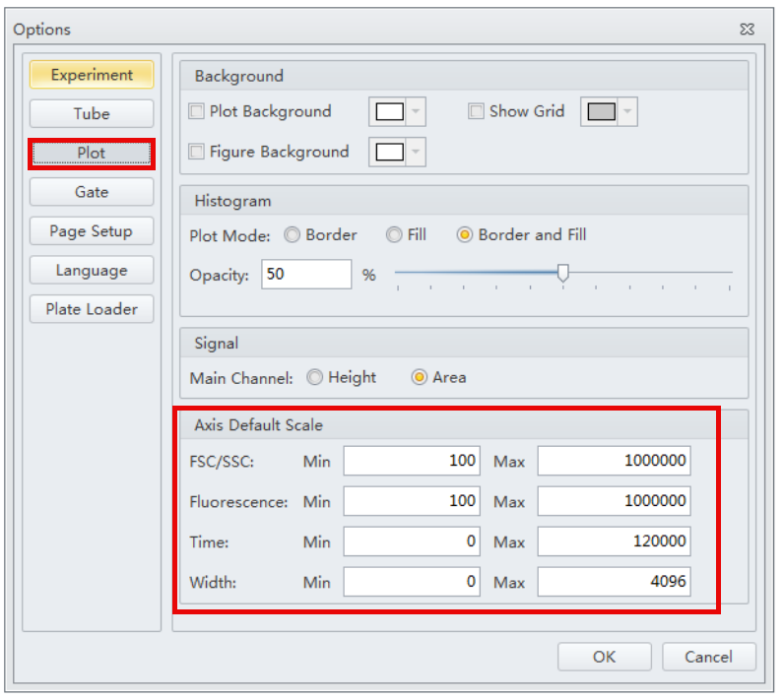
Task: Go to the Language category
Action: [92, 270]
